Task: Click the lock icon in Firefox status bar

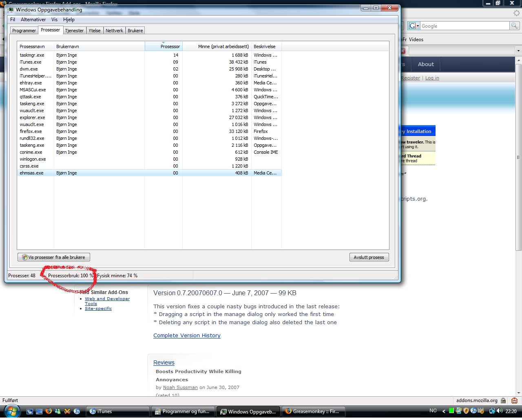Action: (x=503, y=400)
